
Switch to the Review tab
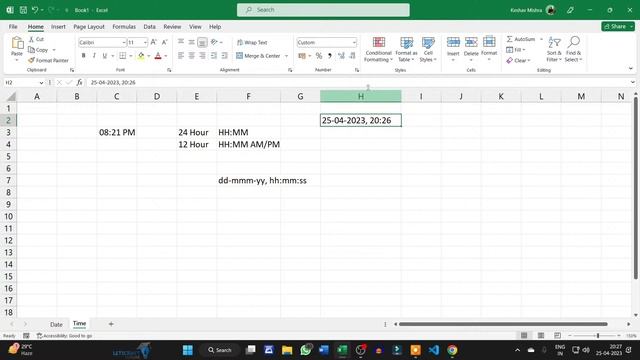pyautogui.click(x=172, y=27)
